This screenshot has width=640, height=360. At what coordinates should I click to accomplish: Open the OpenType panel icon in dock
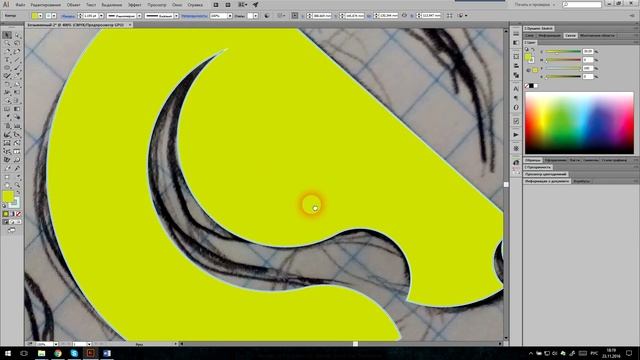(x=516, y=108)
